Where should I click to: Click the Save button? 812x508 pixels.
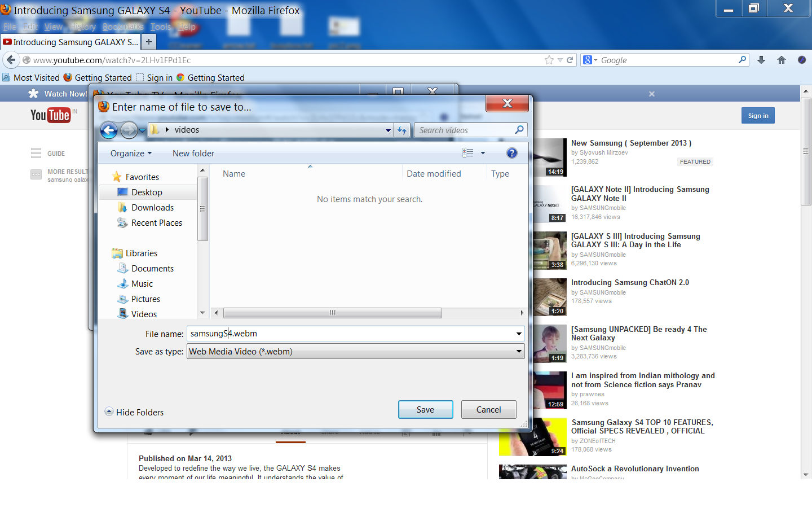click(x=425, y=410)
